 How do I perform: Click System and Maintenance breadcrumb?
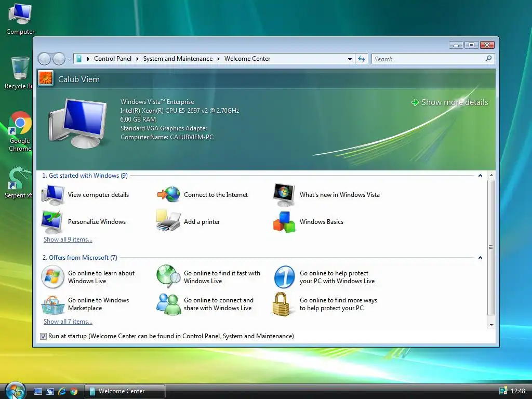point(178,59)
